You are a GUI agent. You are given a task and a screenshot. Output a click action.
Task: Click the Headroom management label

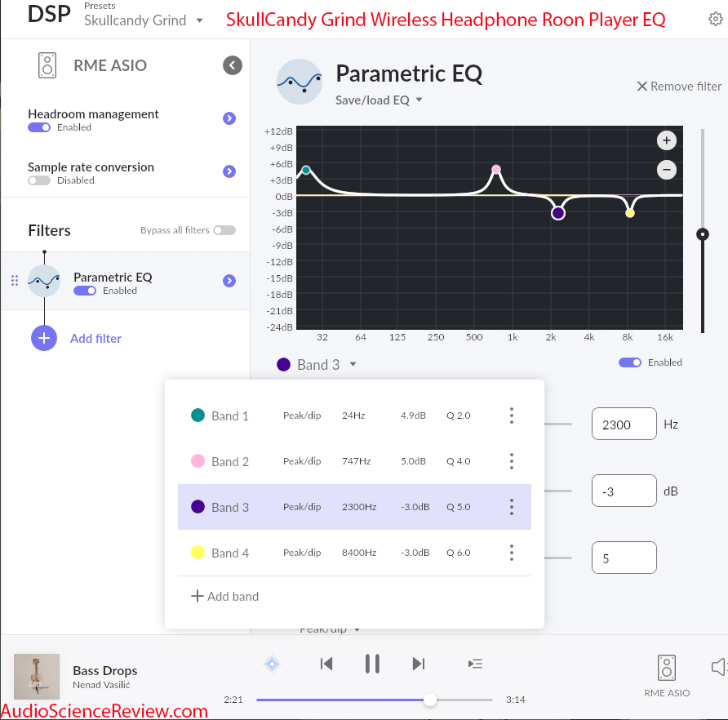point(93,113)
